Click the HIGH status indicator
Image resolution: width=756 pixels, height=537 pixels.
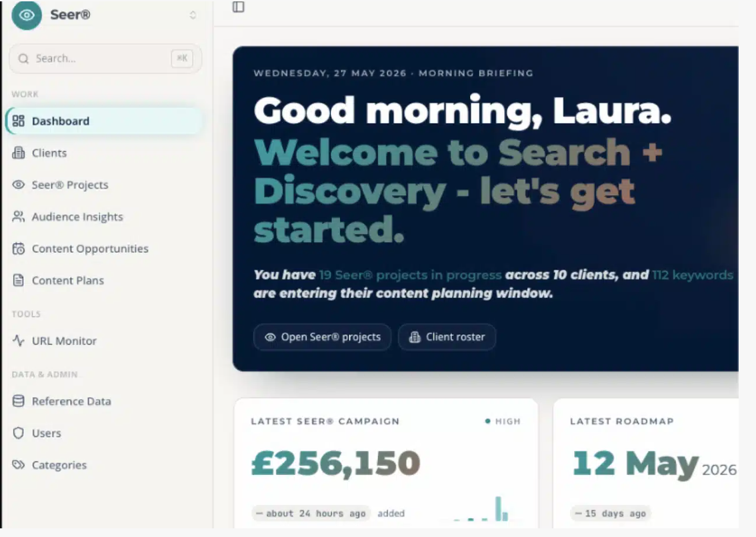point(503,421)
